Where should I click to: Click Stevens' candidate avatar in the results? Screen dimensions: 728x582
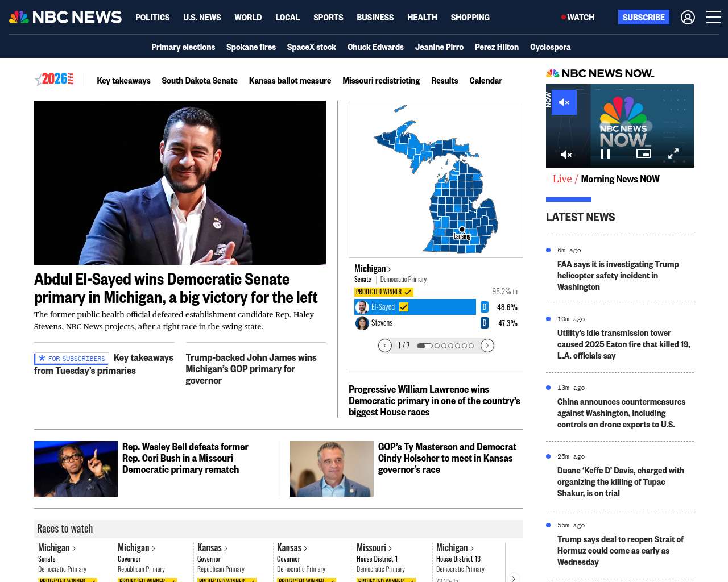pos(362,323)
